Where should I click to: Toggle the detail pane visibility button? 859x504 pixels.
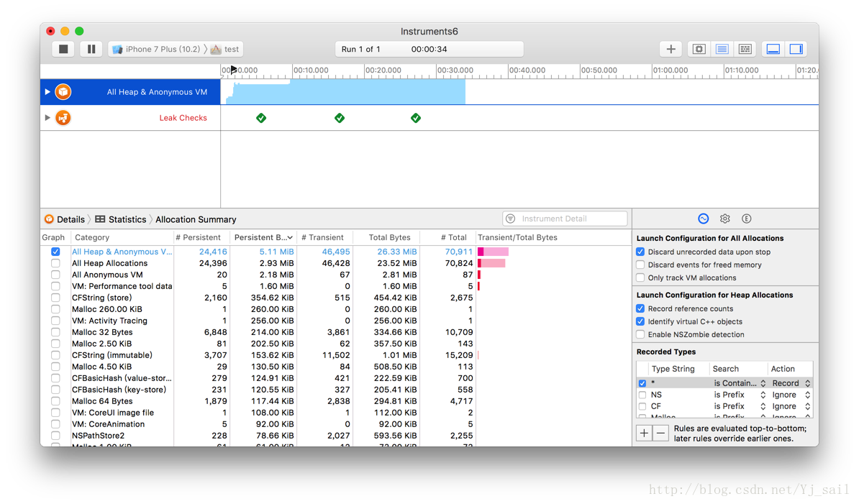[773, 49]
